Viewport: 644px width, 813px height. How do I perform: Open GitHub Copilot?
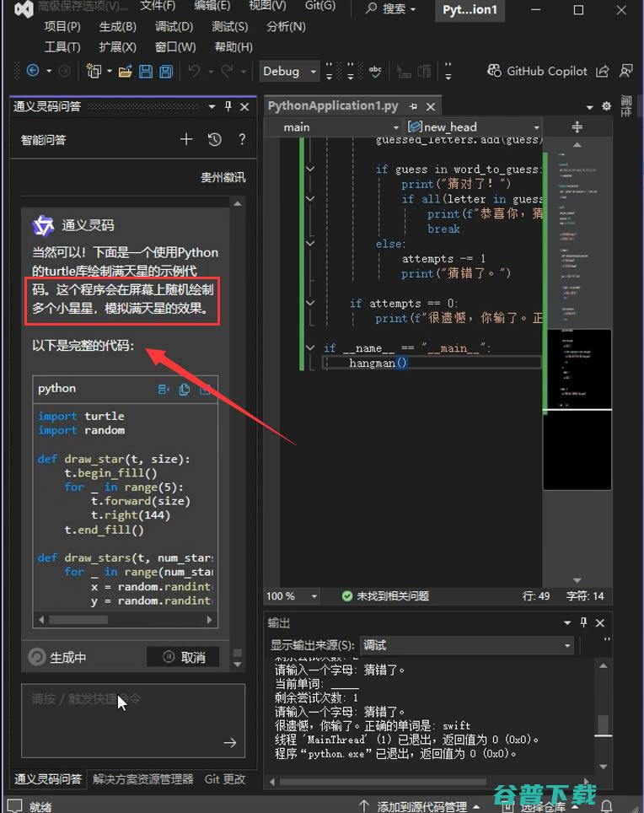tap(537, 71)
